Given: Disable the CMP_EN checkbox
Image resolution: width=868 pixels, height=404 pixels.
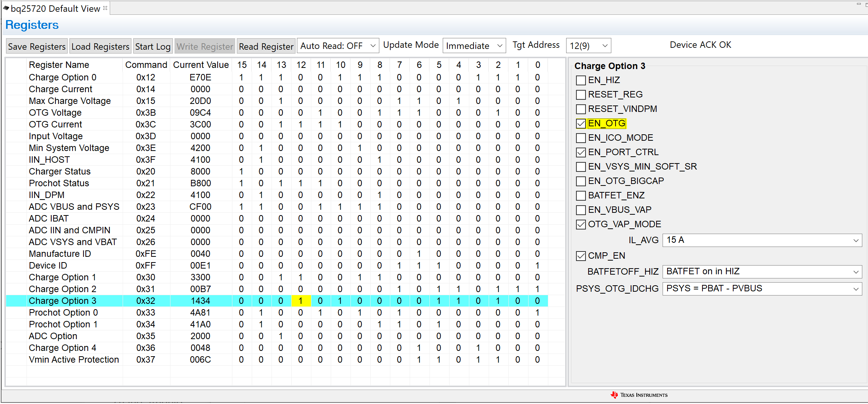Looking at the screenshot, I should 581,256.
